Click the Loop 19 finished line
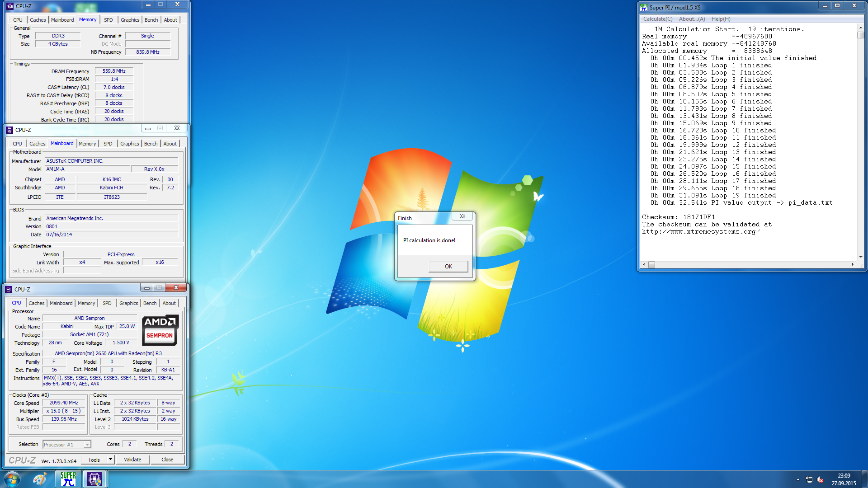This screenshot has width=868, height=488. (713, 195)
